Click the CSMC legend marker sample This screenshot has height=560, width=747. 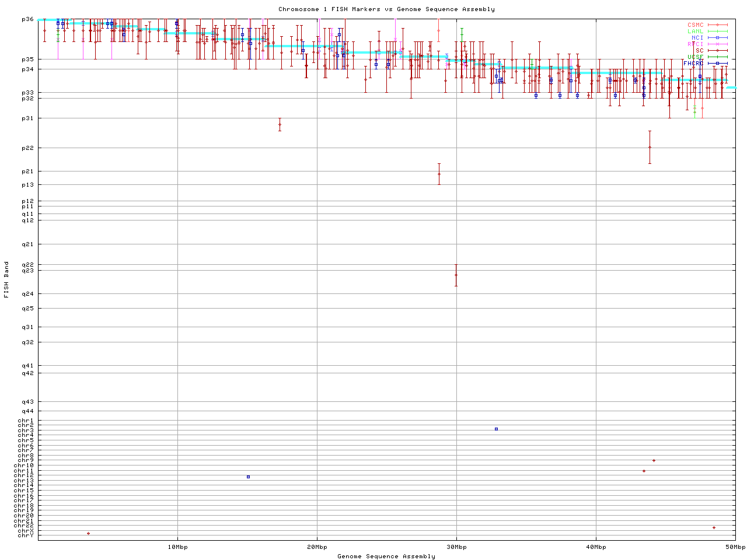717,25
